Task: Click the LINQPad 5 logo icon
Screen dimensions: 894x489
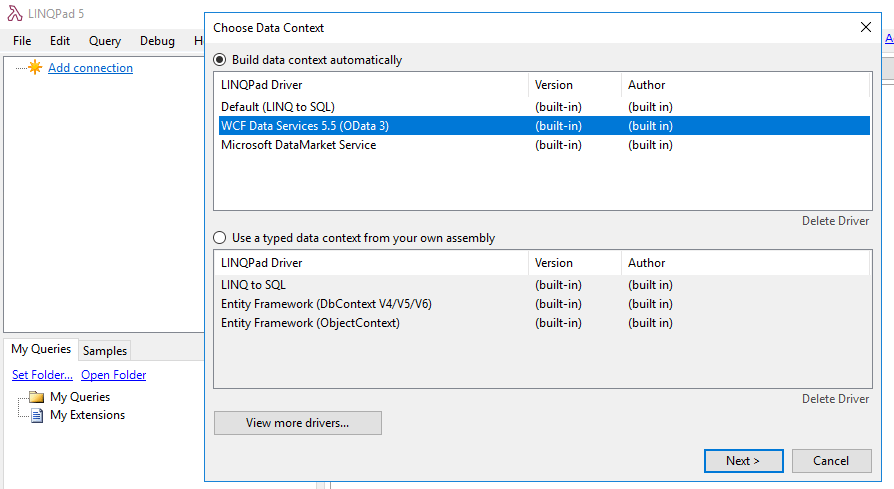Action: (x=15, y=14)
